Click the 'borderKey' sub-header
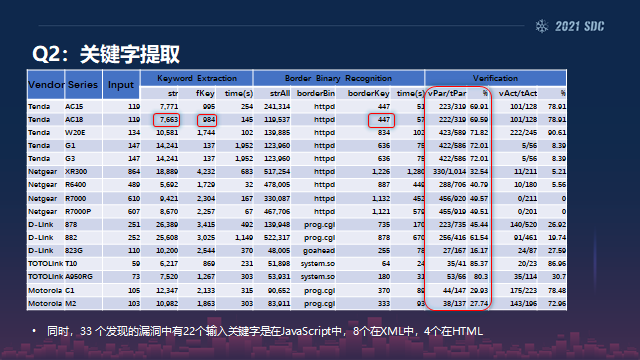640x360 pixels. coord(368,93)
